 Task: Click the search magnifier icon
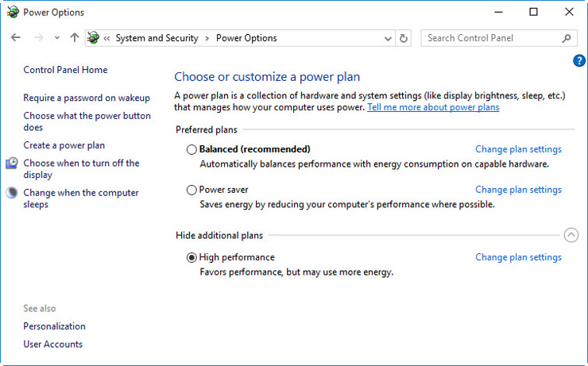(x=567, y=38)
